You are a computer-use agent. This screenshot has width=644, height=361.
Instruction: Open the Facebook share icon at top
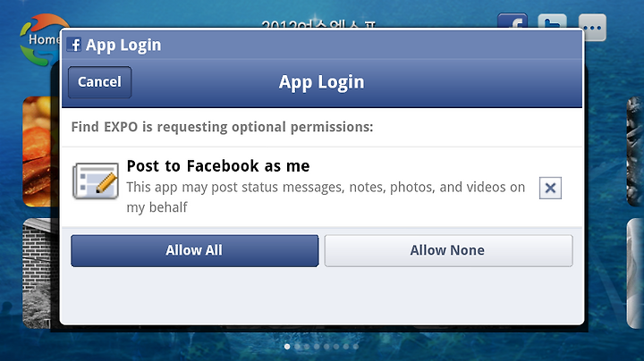(x=513, y=21)
